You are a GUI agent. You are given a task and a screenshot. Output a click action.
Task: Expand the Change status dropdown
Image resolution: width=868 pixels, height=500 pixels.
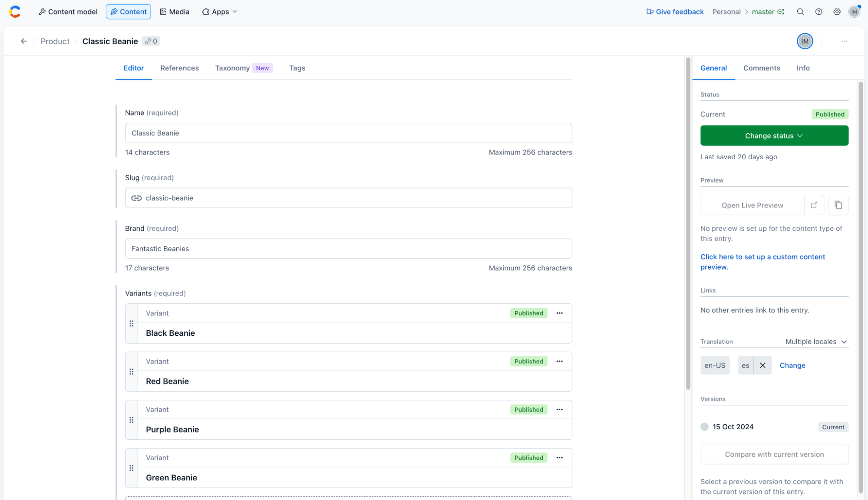774,136
